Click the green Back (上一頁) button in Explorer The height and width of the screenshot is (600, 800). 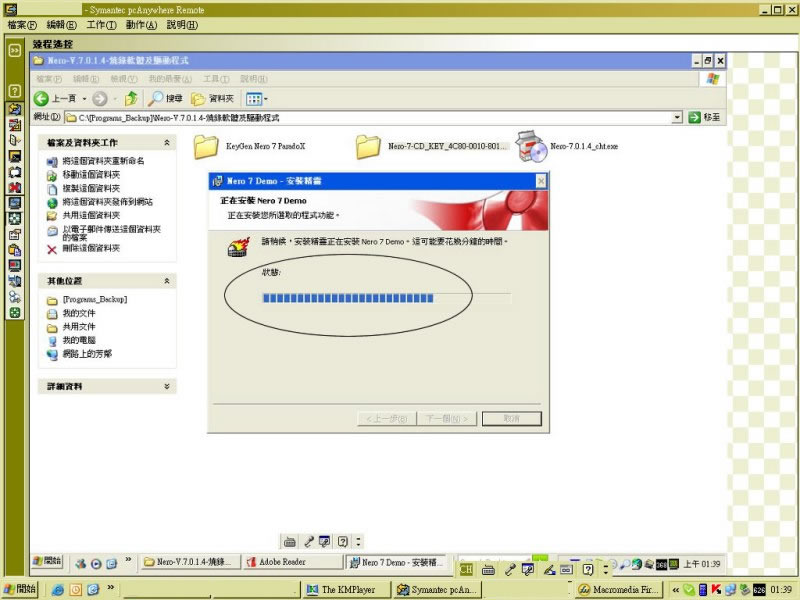55,98
